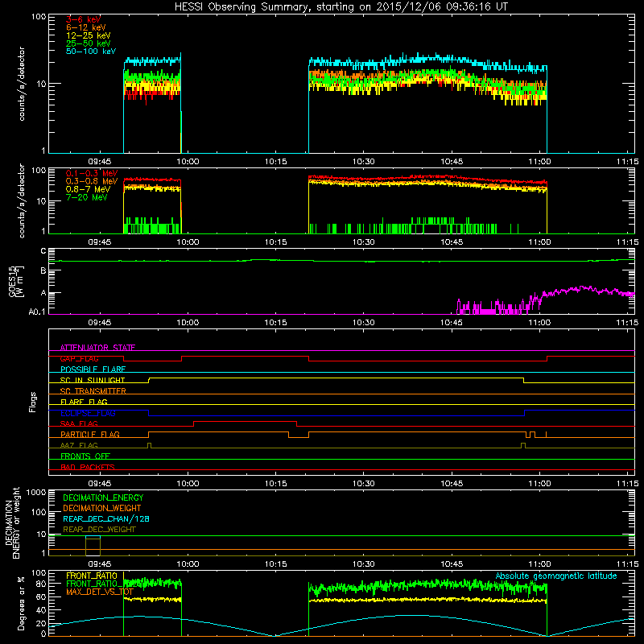Select 11:15 tick under the Flags panel
This screenshot has height=644, width=644.
[x=628, y=484]
